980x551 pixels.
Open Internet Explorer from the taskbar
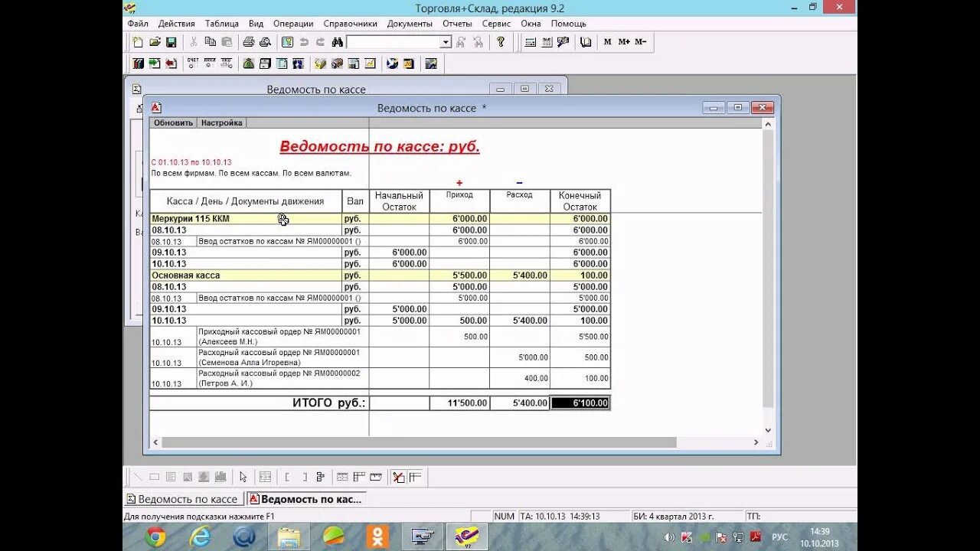[x=200, y=536]
